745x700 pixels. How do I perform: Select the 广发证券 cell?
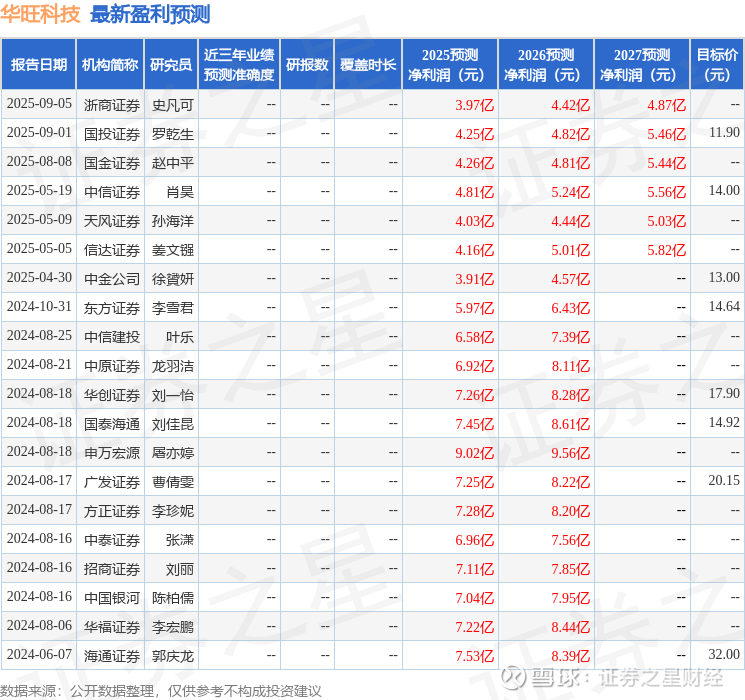[112, 482]
